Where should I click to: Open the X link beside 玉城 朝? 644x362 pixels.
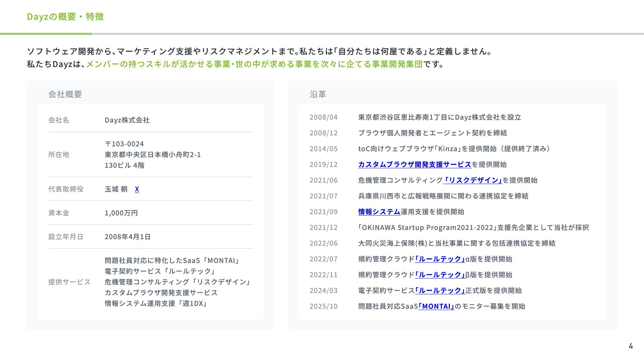click(x=137, y=189)
